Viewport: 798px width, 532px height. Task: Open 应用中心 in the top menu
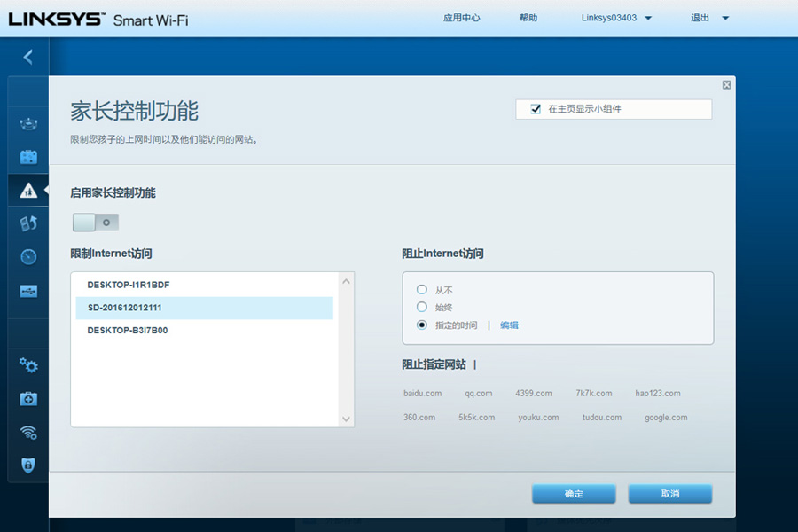(x=461, y=18)
